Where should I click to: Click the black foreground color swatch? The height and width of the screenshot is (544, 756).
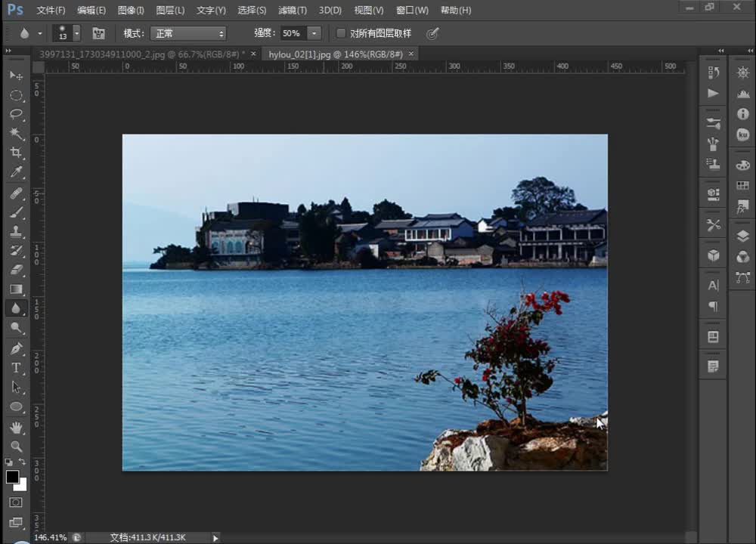click(12, 477)
